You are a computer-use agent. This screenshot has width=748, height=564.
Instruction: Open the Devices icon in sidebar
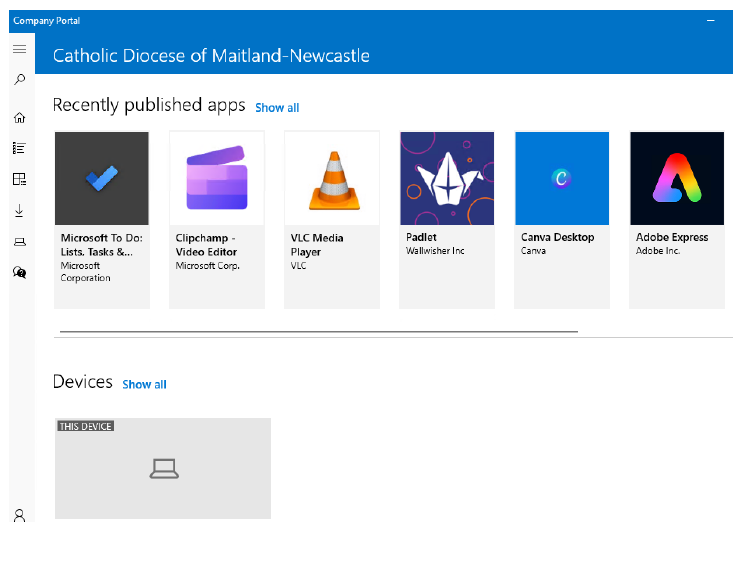tap(19, 241)
